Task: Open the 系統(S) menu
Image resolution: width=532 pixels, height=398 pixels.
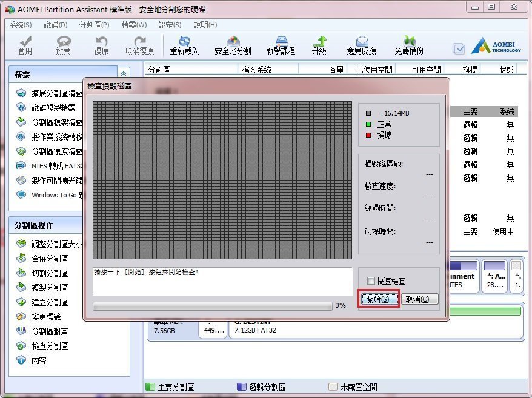Action: [x=21, y=25]
